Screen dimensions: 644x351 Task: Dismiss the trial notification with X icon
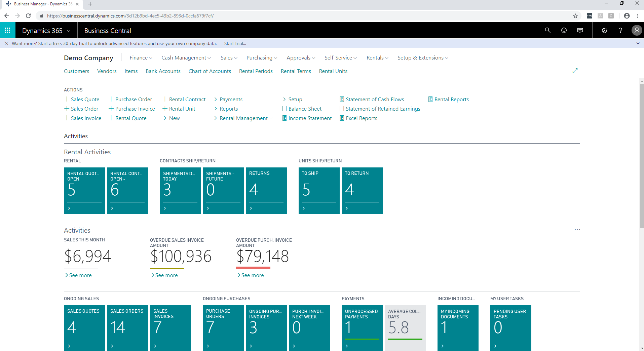pyautogui.click(x=6, y=43)
